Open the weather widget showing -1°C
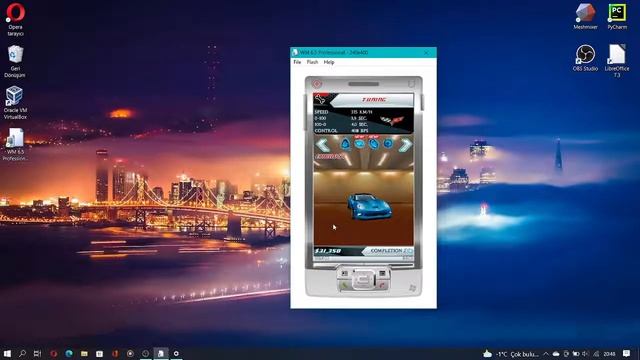640x360 pixels. [511, 354]
